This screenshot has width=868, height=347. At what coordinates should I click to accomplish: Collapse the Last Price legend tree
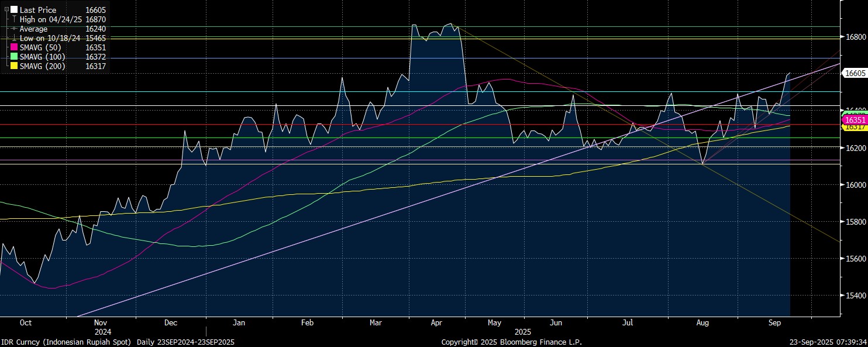pos(6,10)
